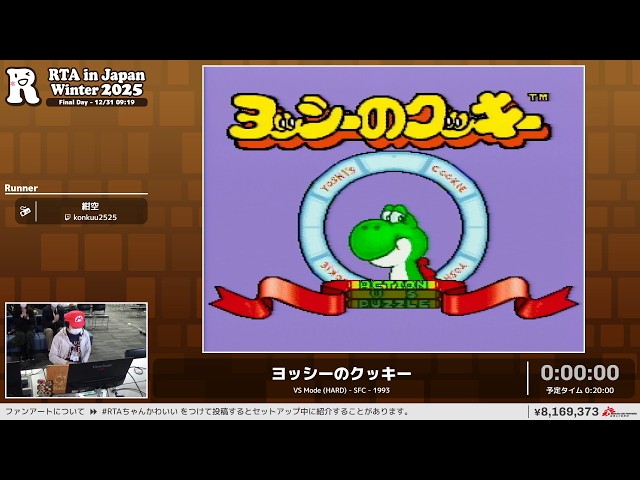Click the runner webcam thumbnail
The height and width of the screenshot is (480, 640).
tap(77, 350)
